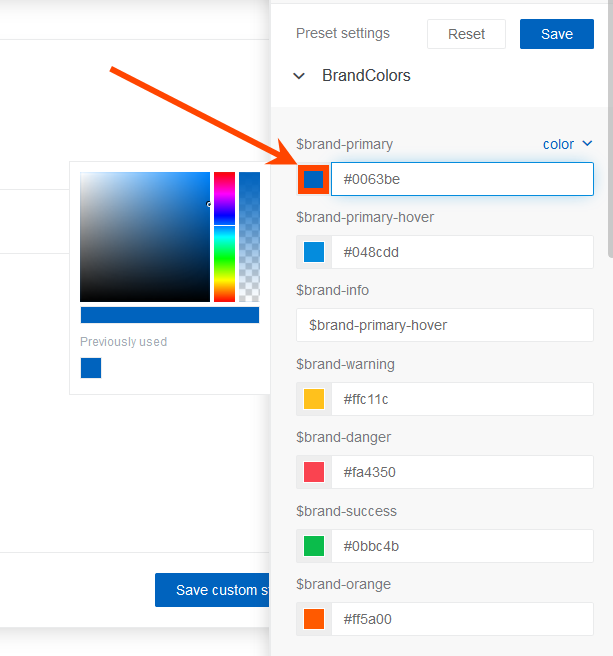Image resolution: width=613 pixels, height=656 pixels.
Task: Pick a shade in the saturation square
Action: click(x=145, y=237)
